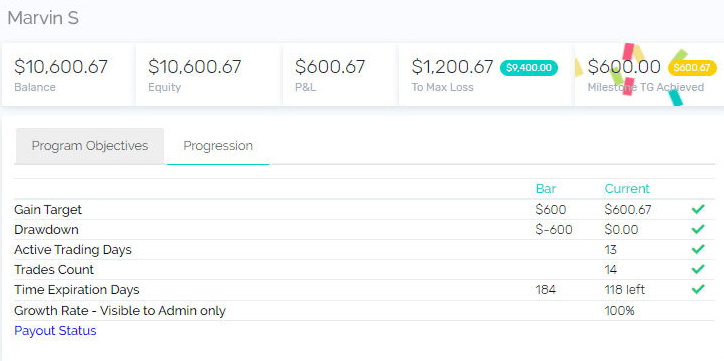Select the P&L $600.67 card
This screenshot has width=724, height=361.
tap(340, 75)
